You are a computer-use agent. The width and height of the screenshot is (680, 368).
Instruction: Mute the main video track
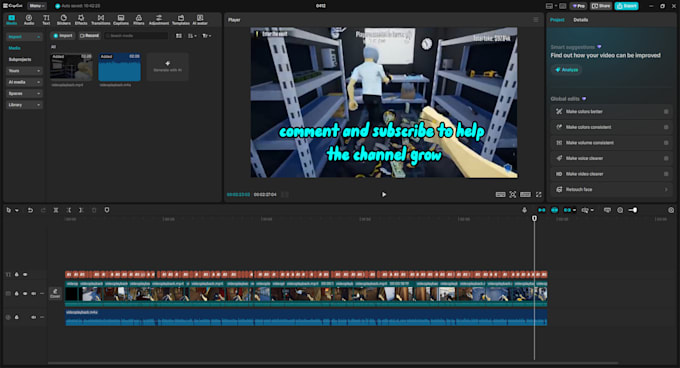[x=33, y=293]
